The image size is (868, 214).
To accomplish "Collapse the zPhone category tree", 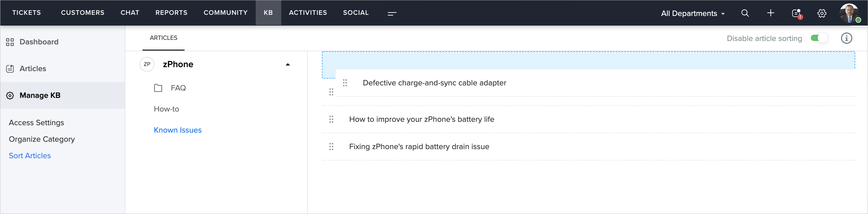I will coord(288,64).
